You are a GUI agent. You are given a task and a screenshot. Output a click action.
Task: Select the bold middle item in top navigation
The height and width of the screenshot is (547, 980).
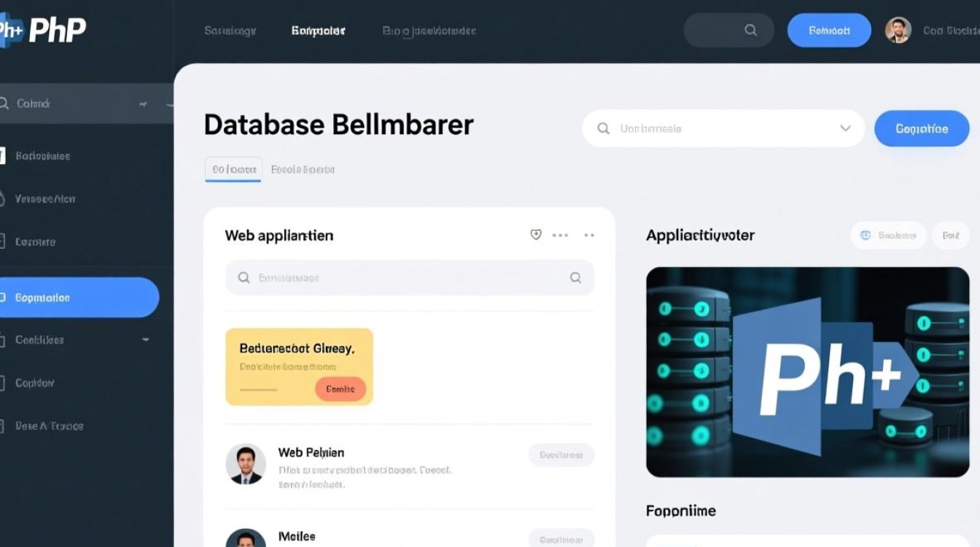pos(318,31)
